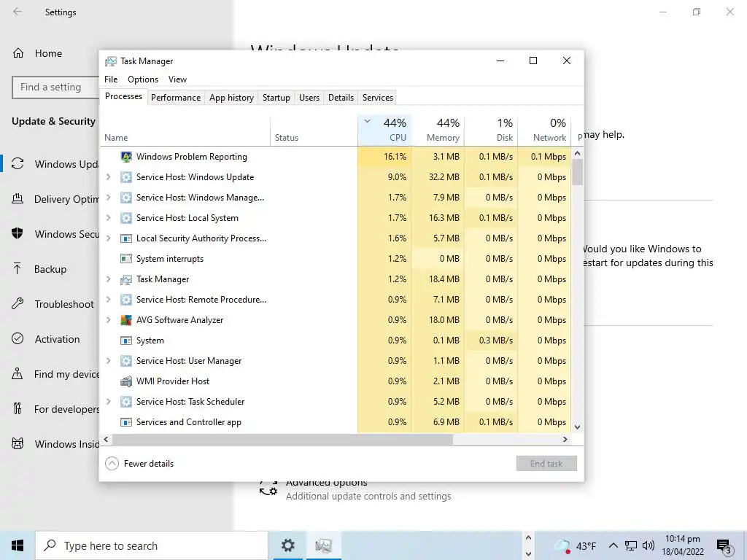The width and height of the screenshot is (747, 560).
Task: Click the Fewer details button
Action: click(x=139, y=464)
